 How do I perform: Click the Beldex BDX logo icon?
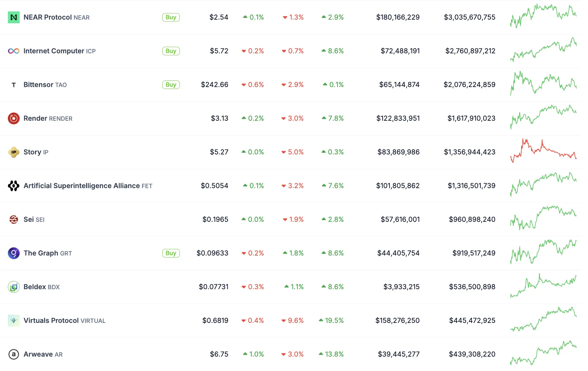tap(13, 287)
